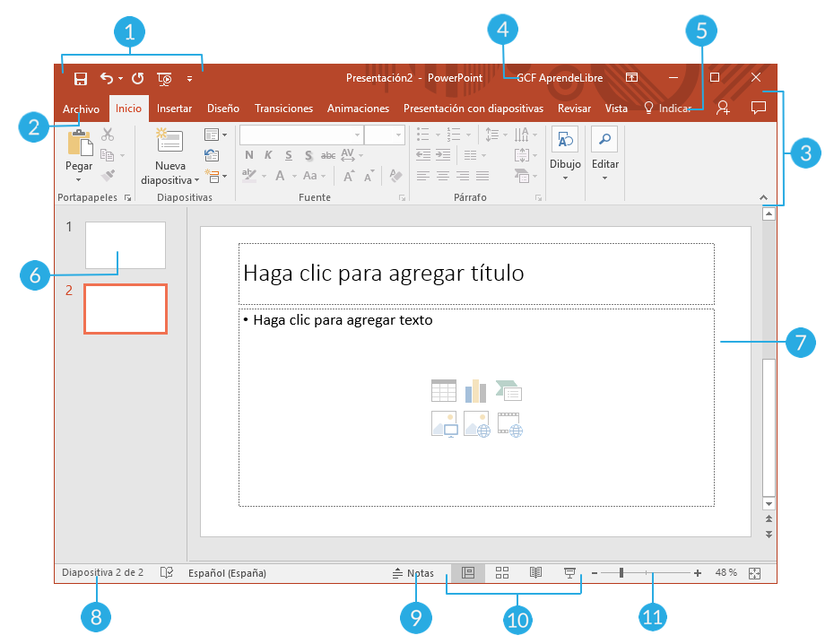Open Slide Sorter view icon

pyautogui.click(x=502, y=573)
